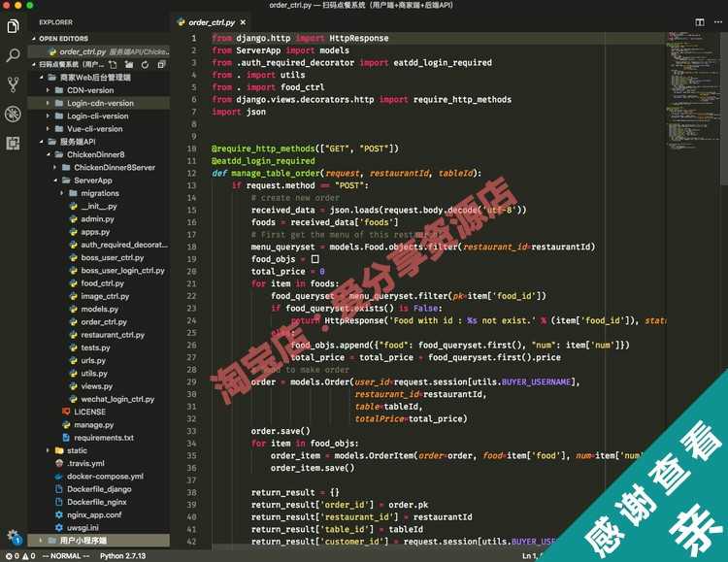
Task: Open urls.py file
Action: (99, 360)
